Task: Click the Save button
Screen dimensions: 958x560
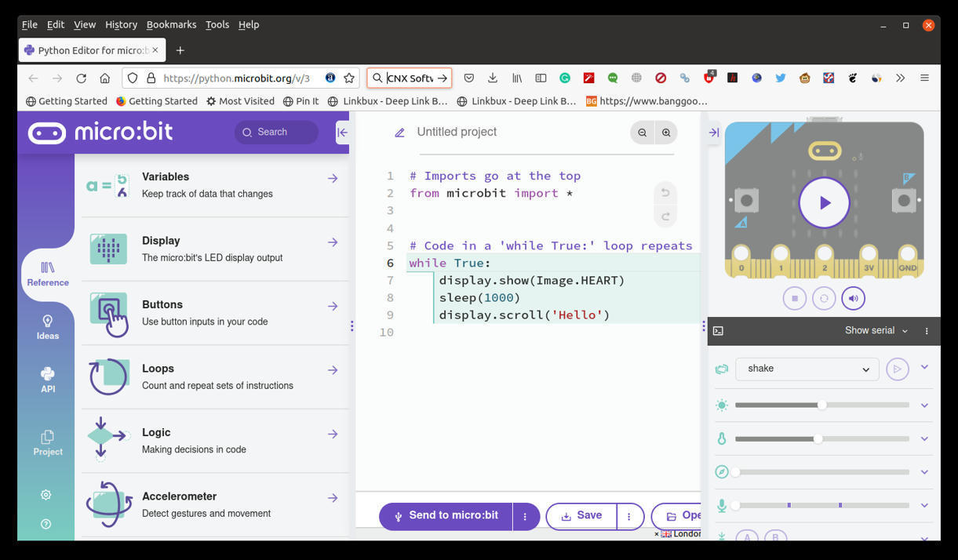Action: click(581, 516)
